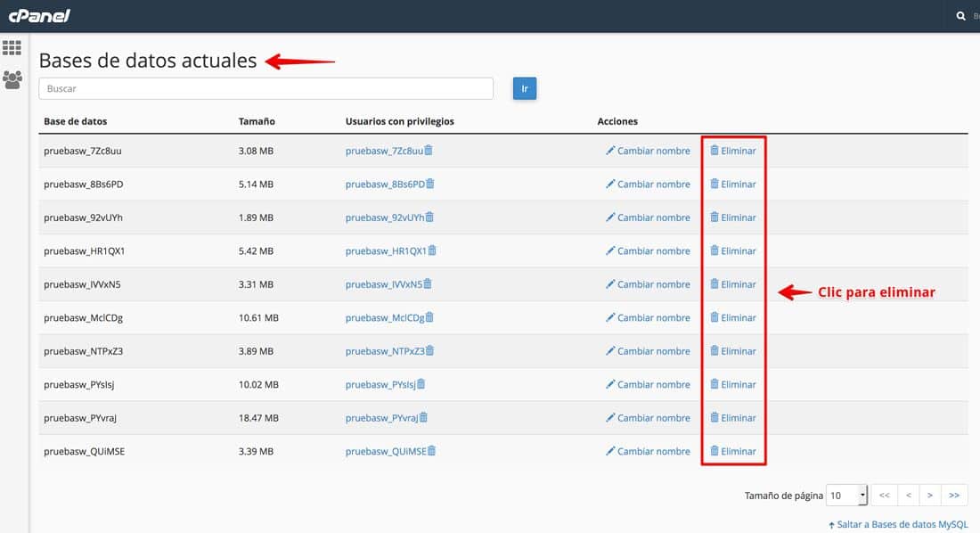Click Eliminar for database pruebasw_7Zc8uu
980x533 pixels.
(733, 150)
